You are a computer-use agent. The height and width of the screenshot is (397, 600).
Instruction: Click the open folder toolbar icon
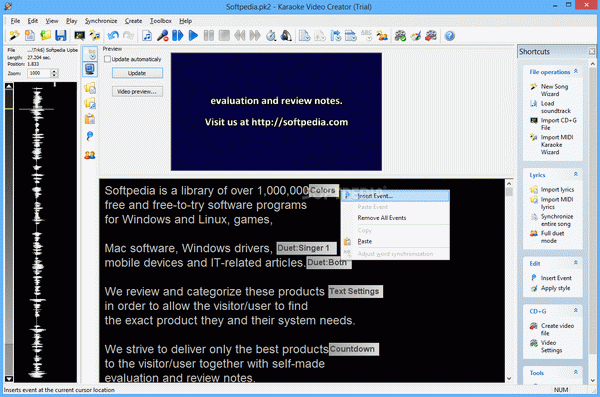click(x=45, y=36)
